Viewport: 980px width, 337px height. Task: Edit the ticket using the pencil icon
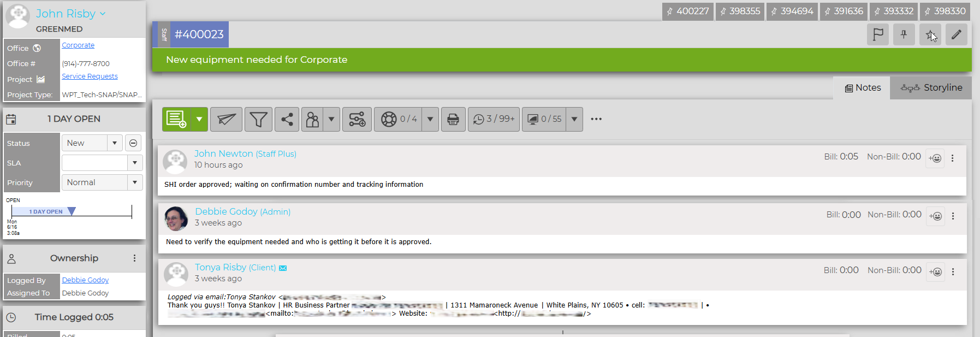957,34
